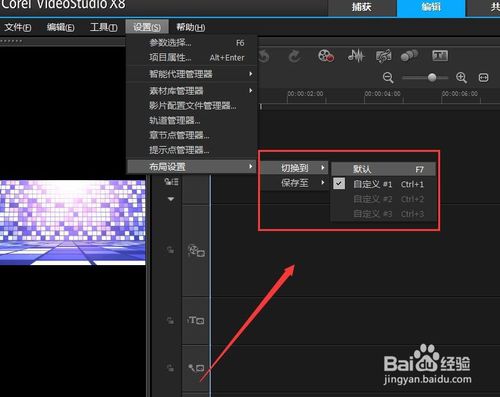Open the Sound Mixer waveform icon
The height and width of the screenshot is (397, 500).
pyautogui.click(x=356, y=56)
